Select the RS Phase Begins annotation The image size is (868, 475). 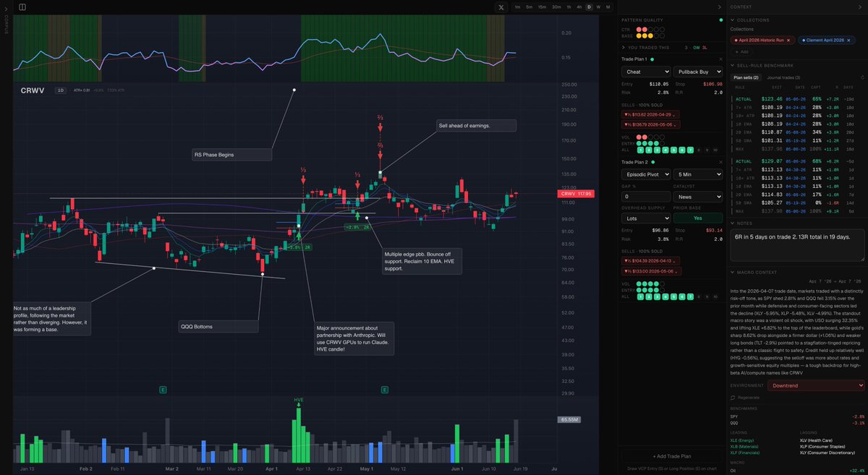231,154
